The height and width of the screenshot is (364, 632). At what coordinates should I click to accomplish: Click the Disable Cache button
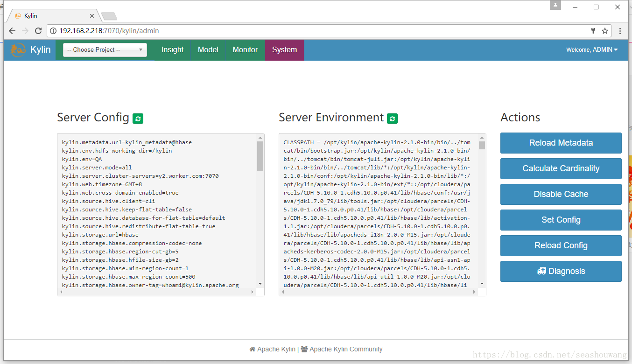tap(561, 194)
